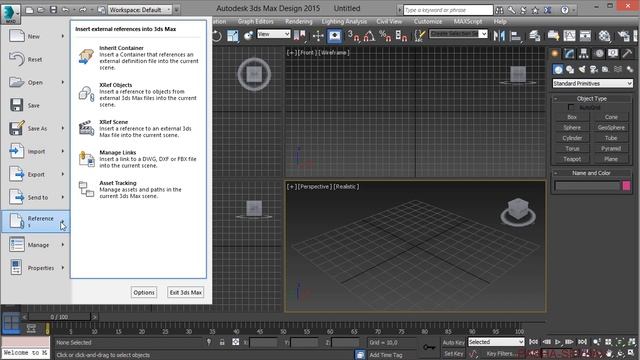This screenshot has width=640, height=360.
Task: Click the Exit 3ds Max button
Action: (x=185, y=293)
